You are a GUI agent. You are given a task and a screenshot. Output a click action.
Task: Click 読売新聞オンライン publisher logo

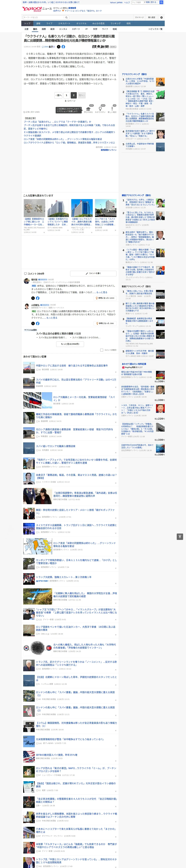pyautogui.click(x=104, y=47)
